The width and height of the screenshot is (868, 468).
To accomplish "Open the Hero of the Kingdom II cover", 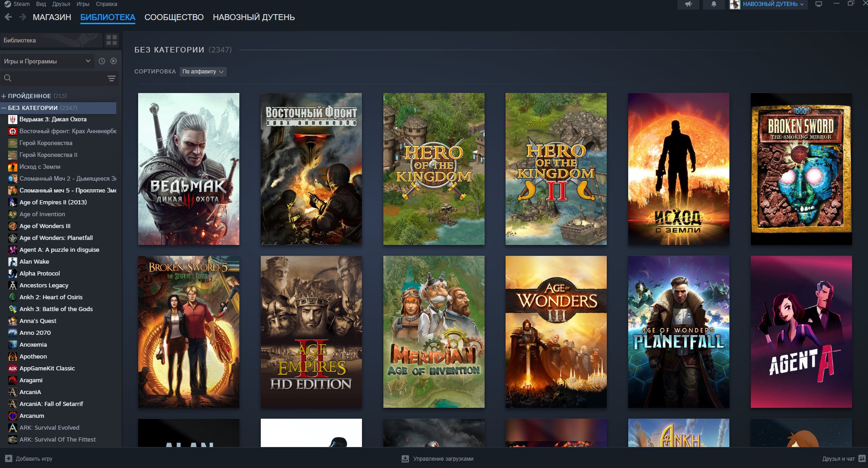I will 556,169.
